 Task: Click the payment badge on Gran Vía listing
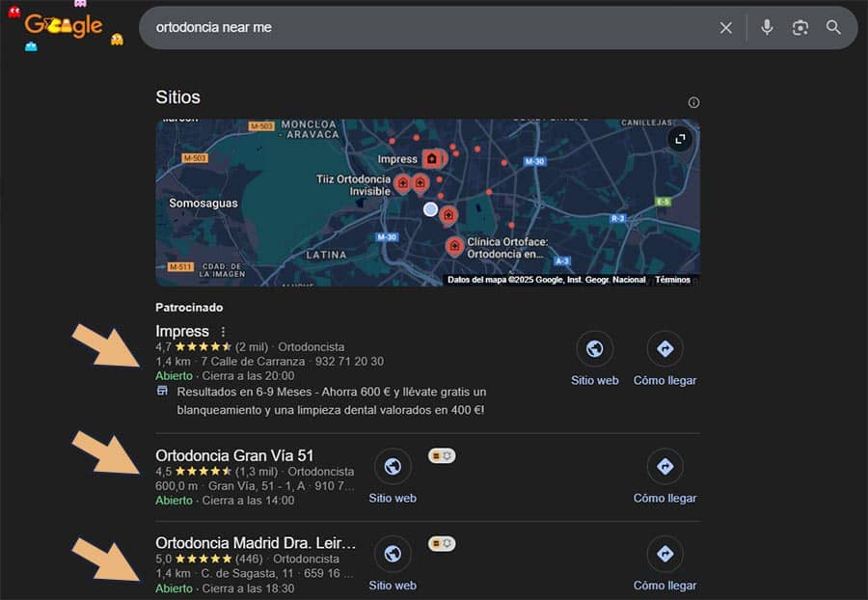pyautogui.click(x=441, y=454)
